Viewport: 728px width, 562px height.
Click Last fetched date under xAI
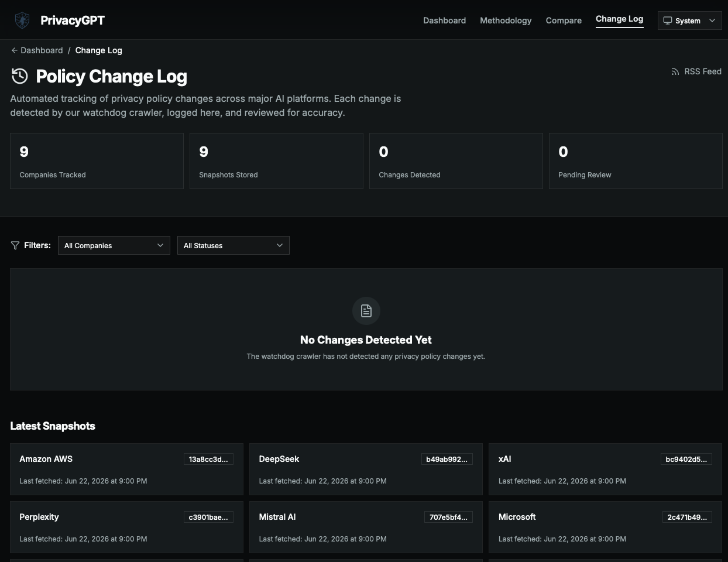point(562,481)
